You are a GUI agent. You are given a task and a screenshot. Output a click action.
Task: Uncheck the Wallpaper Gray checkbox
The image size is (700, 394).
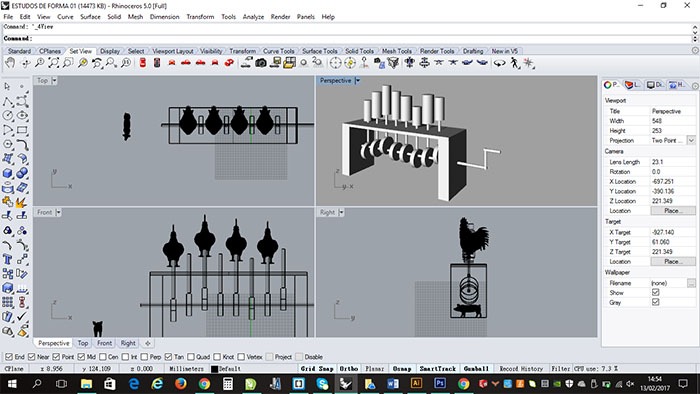[x=655, y=303]
